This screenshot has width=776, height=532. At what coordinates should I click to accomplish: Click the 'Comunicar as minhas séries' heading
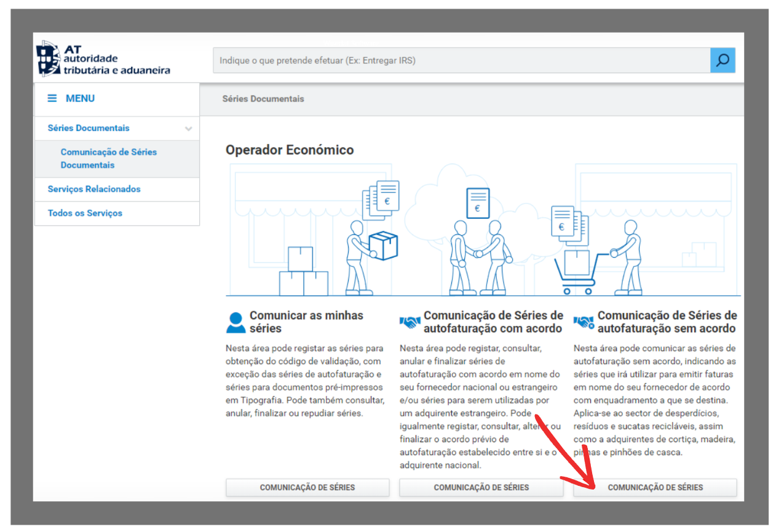point(306,322)
